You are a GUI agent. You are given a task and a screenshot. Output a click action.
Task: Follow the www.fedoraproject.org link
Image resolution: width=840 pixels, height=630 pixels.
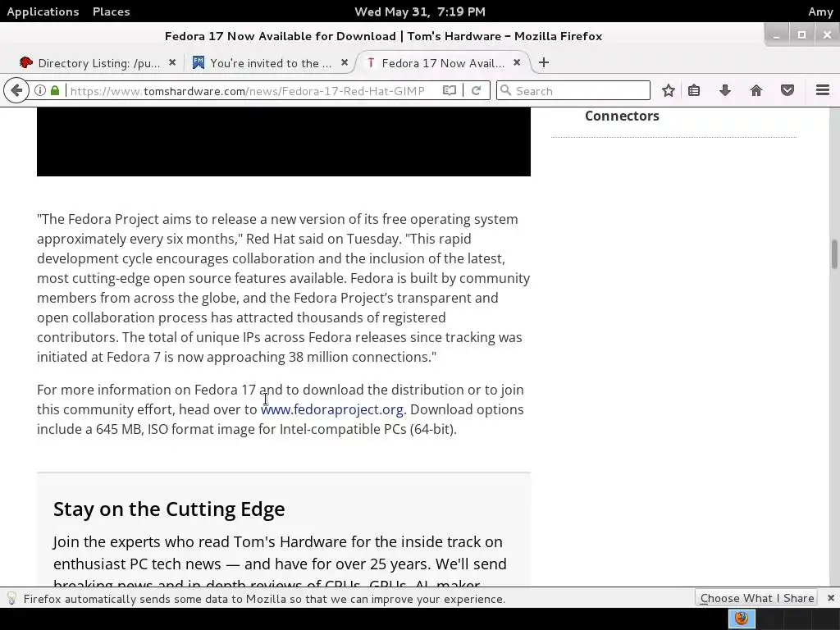click(331, 409)
